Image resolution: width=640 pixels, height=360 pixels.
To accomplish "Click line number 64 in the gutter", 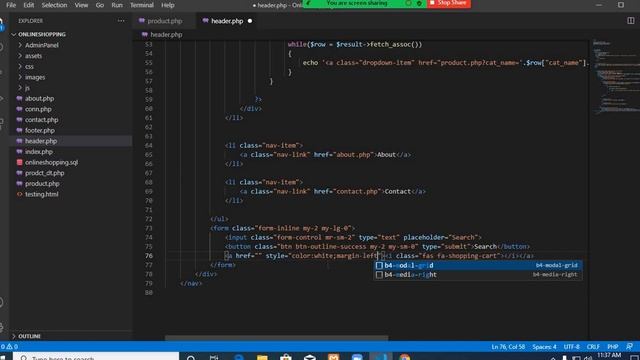I will (x=148, y=145).
